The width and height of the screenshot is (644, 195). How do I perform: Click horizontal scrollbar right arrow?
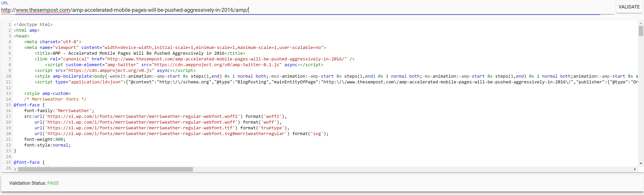635,169
